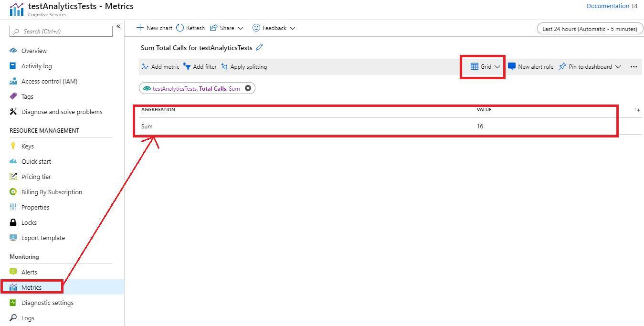Click the Billing By Subscription icon
The height and width of the screenshot is (326, 644).
click(x=13, y=192)
